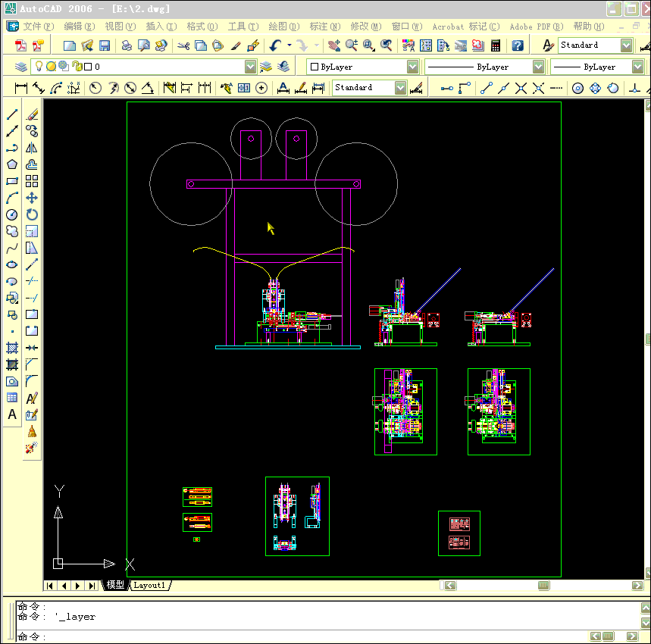The width and height of the screenshot is (651, 644).
Task: Expand the Standard text style dropdown
Action: coord(627,45)
